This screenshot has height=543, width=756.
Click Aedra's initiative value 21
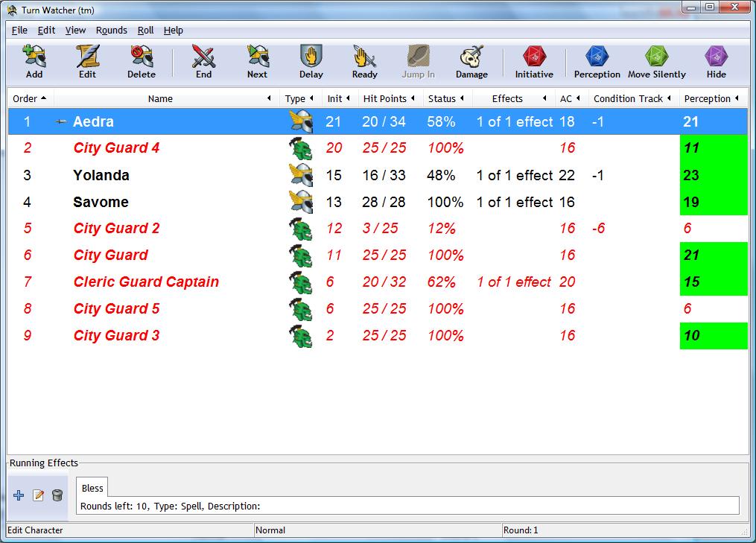point(333,121)
